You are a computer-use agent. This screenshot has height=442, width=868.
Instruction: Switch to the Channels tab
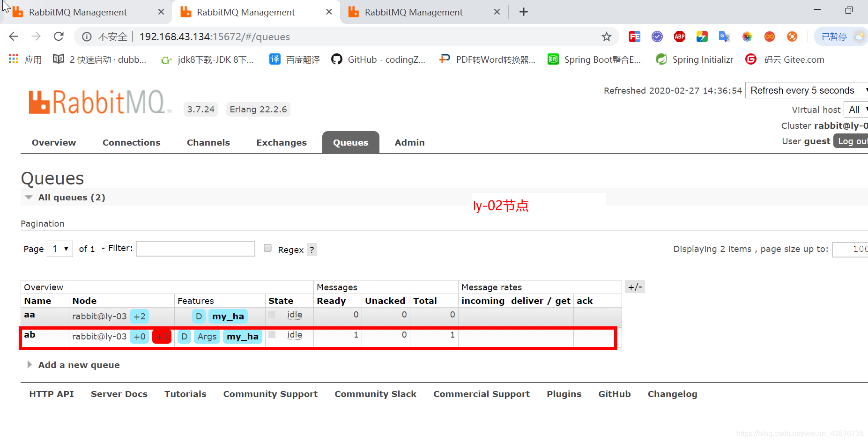(208, 142)
